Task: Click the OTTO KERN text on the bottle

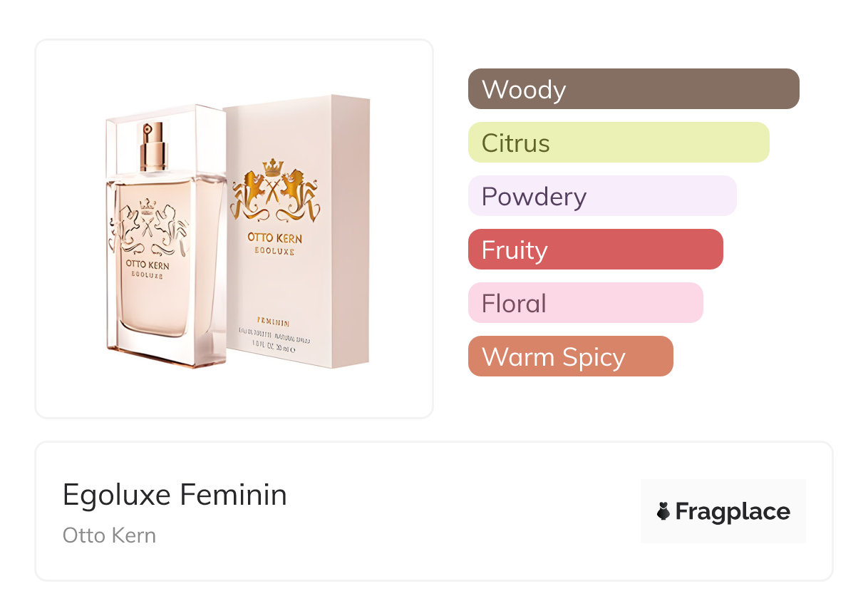Action: click(x=147, y=263)
